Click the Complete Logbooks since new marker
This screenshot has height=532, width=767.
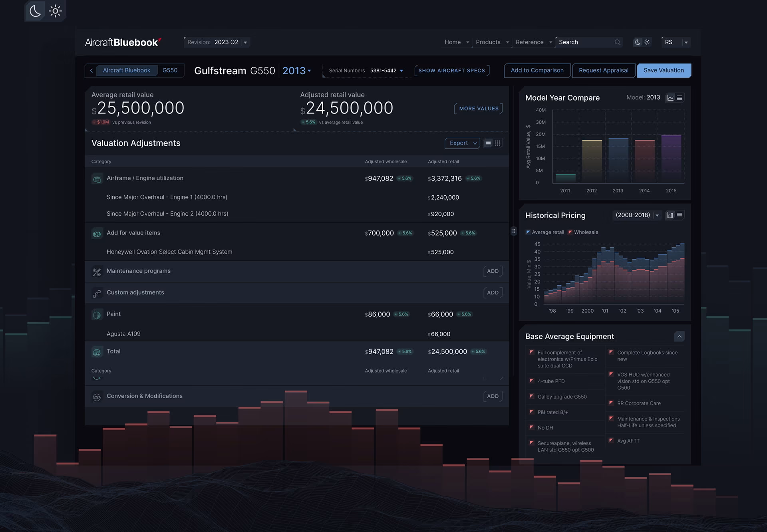(611, 352)
